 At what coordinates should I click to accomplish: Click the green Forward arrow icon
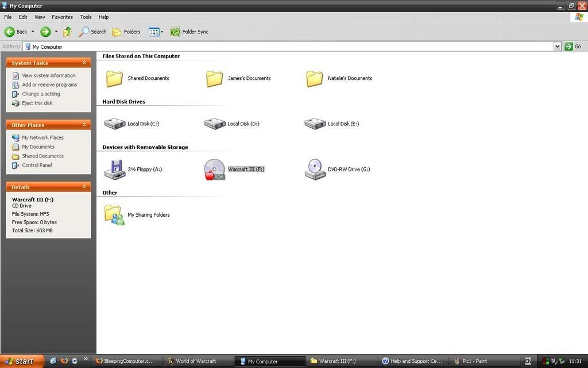pos(45,32)
